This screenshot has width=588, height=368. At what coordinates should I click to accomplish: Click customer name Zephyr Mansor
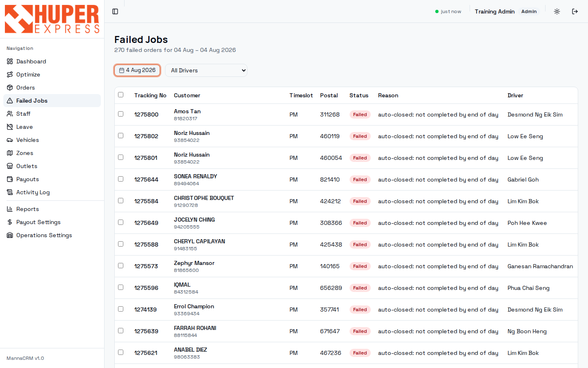[x=194, y=263]
